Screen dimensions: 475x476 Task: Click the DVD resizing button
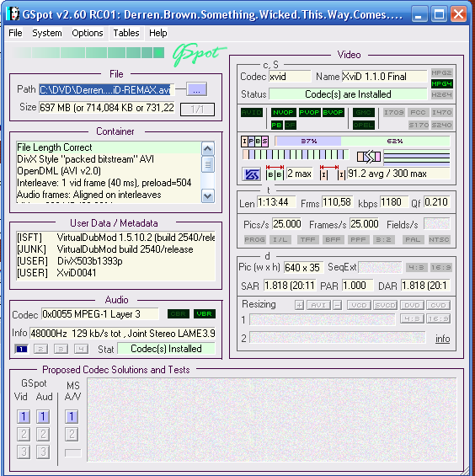412,305
